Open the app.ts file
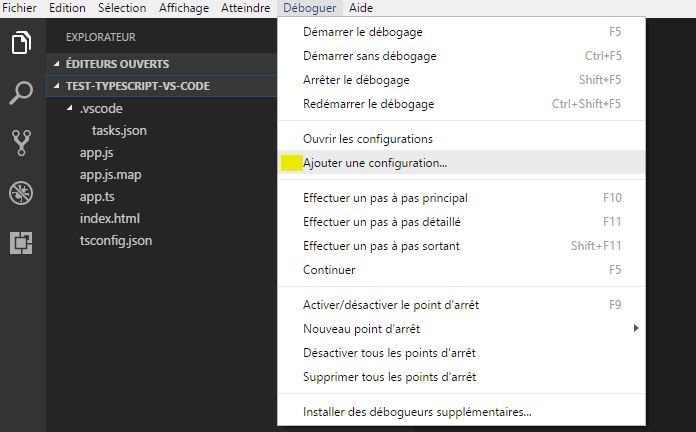The height and width of the screenshot is (432, 696). click(x=97, y=197)
